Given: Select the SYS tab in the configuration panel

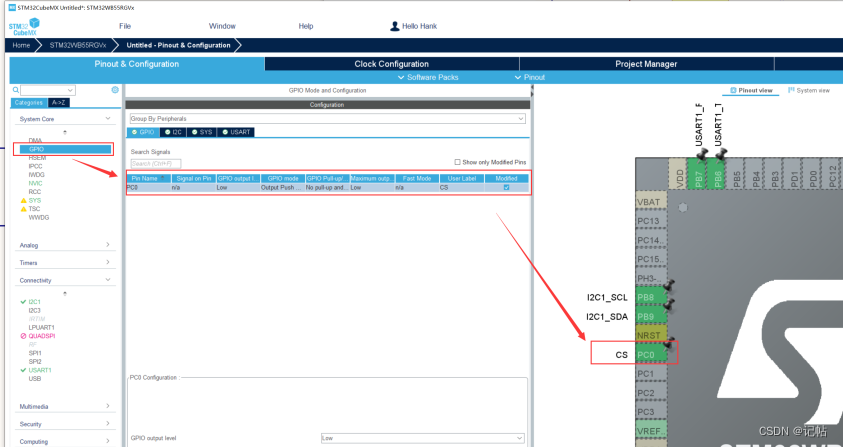Looking at the screenshot, I should pos(202,132).
